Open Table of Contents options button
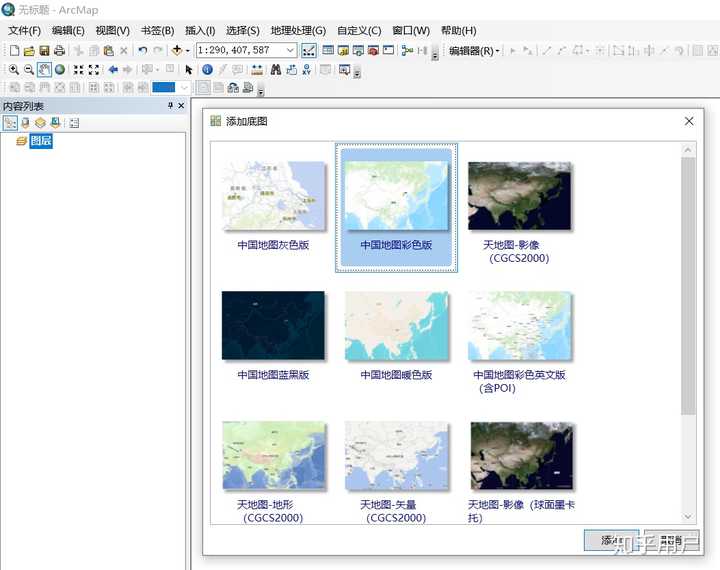 click(74, 123)
